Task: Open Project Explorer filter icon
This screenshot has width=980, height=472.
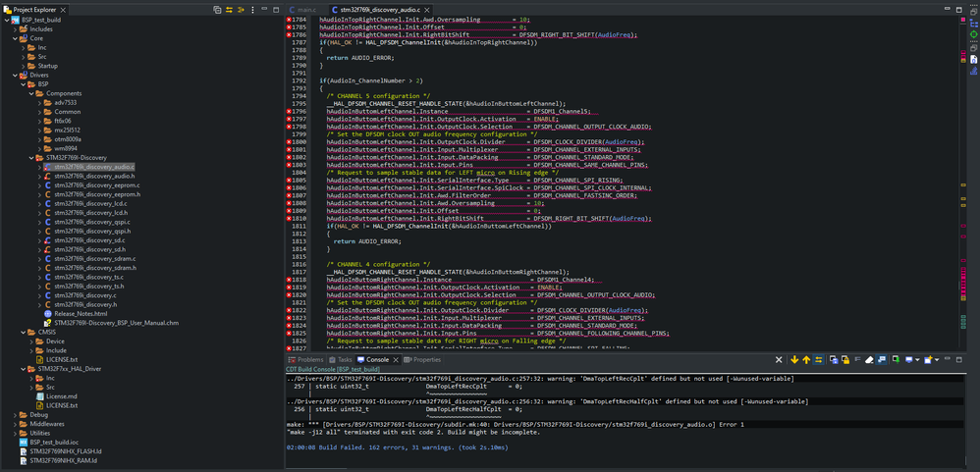Action: pyautogui.click(x=241, y=10)
